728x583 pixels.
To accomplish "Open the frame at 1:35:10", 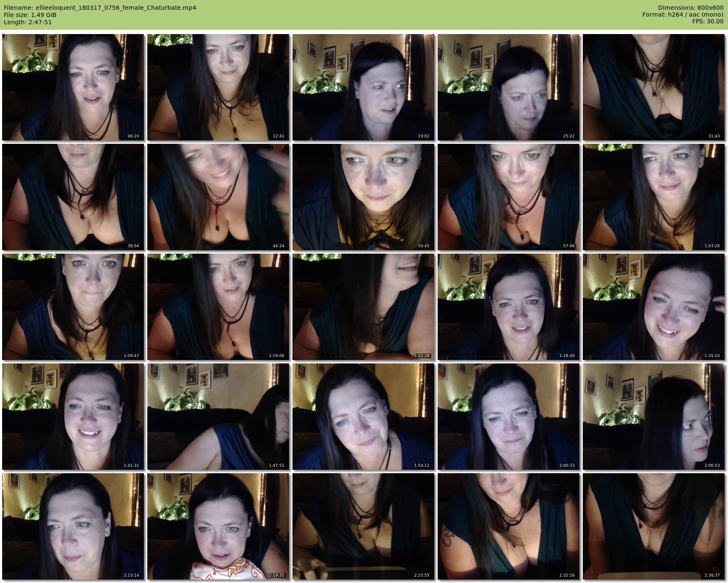I will [653, 307].
